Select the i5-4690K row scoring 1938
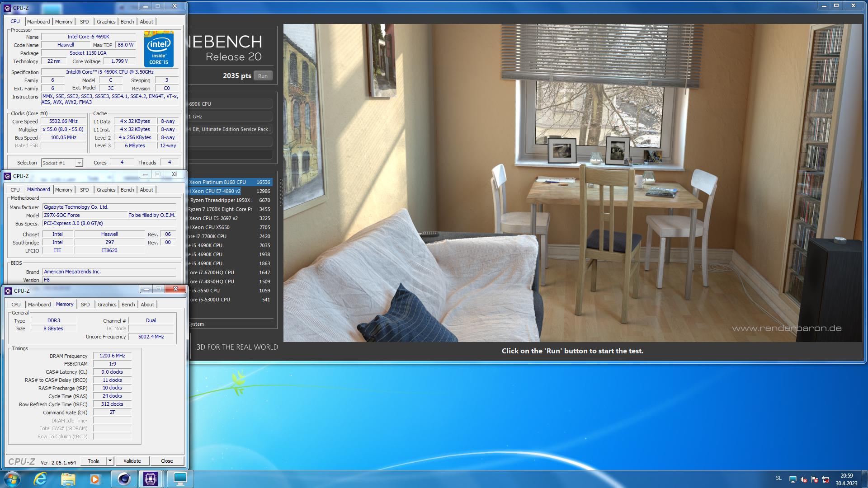 (230, 254)
